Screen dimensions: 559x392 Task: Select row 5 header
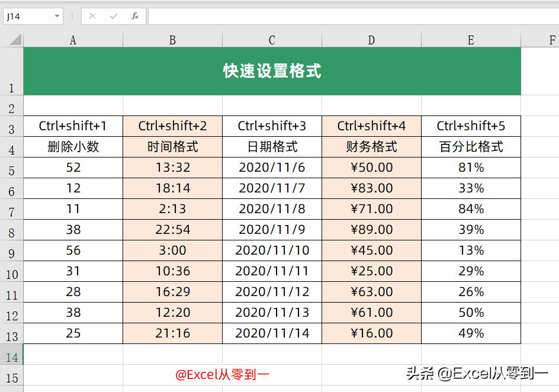pyautogui.click(x=12, y=167)
